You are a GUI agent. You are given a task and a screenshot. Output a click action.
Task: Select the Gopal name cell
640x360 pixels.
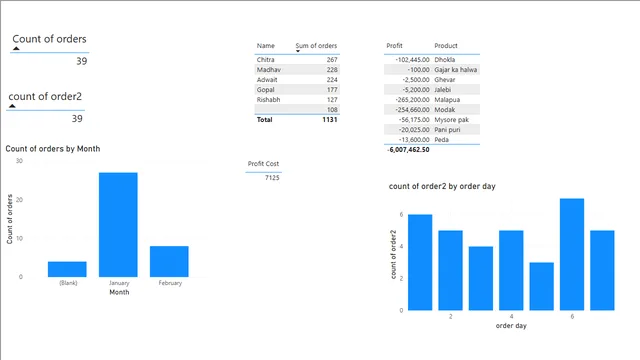(265, 90)
